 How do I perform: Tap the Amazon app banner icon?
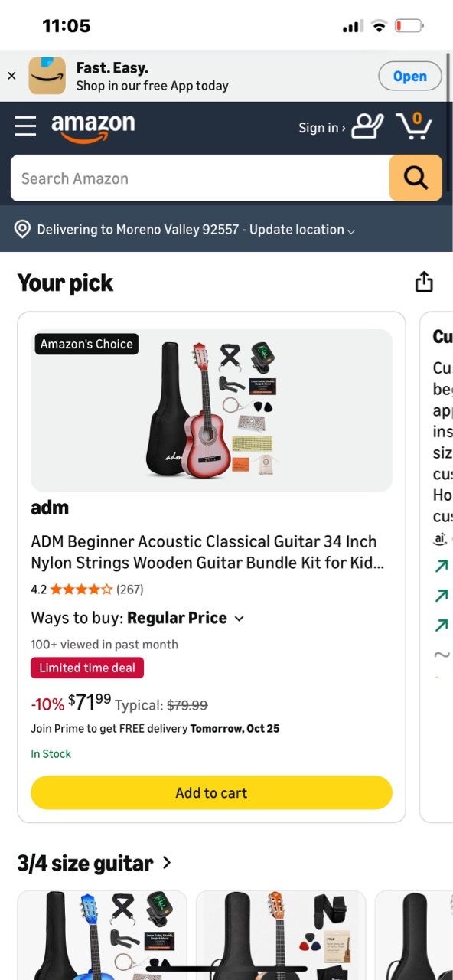coord(47,76)
